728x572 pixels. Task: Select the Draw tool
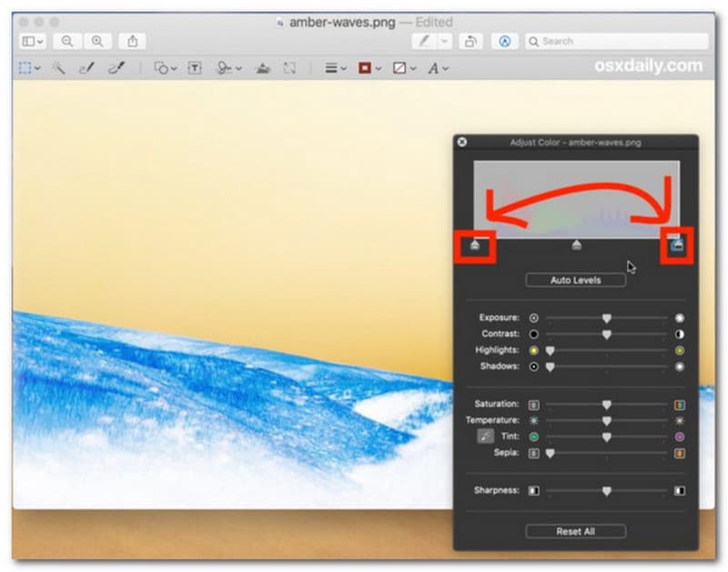116,68
